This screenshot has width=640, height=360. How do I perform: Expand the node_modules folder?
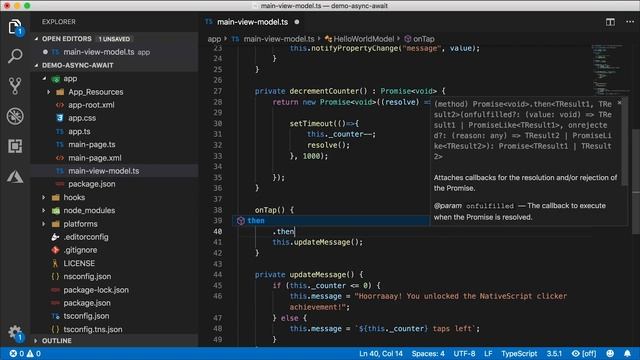(44, 211)
